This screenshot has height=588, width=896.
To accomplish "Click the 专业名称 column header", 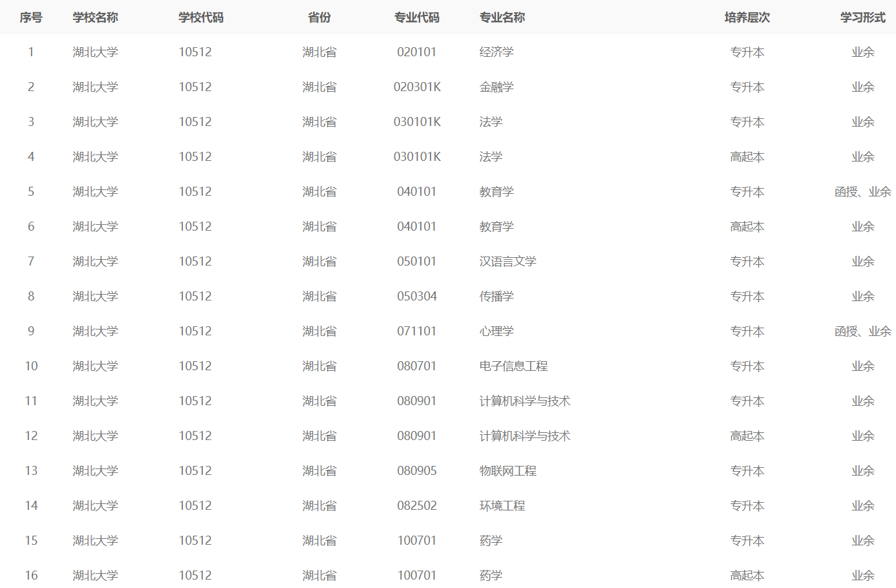I will [x=502, y=17].
